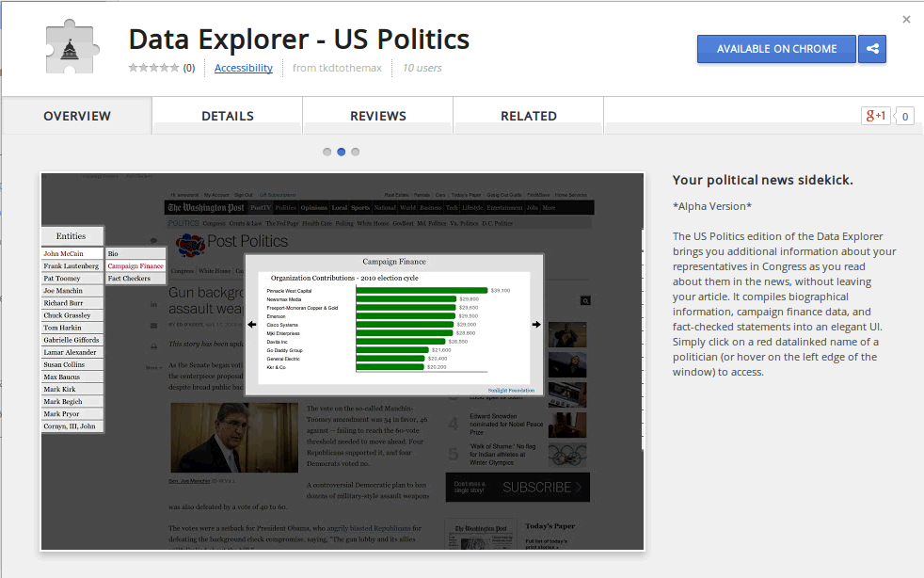
Task: Choose "Bio" in the preview entity submenu
Action: tap(135, 253)
